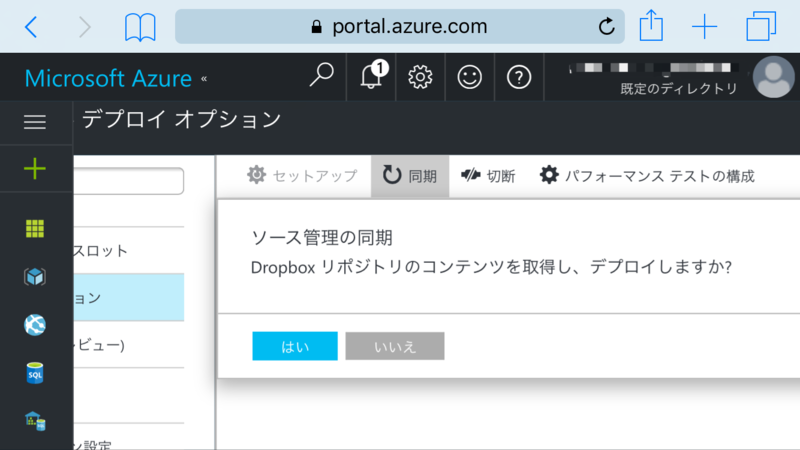The width and height of the screenshot is (800, 450).
Task: Click the Microsoft Azure logo text
Action: [108, 79]
